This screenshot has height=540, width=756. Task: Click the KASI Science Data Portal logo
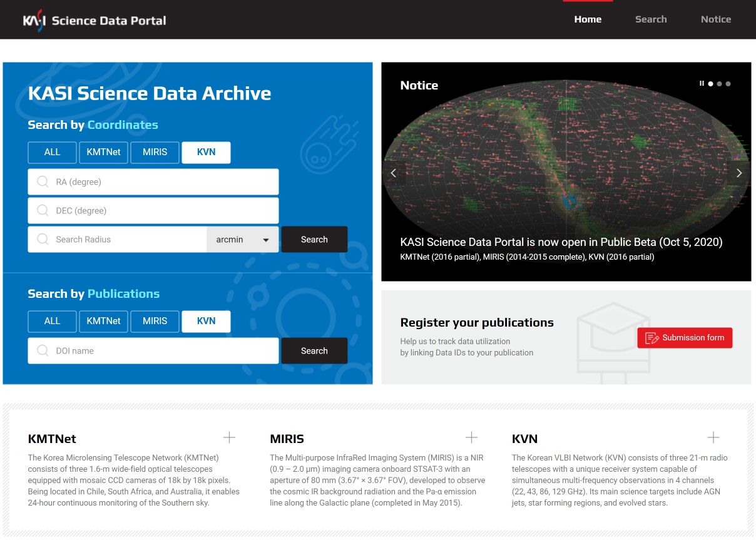click(x=94, y=20)
